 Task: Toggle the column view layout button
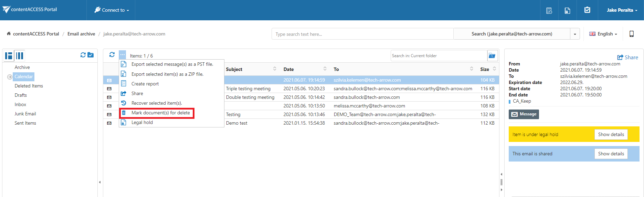pos(20,56)
